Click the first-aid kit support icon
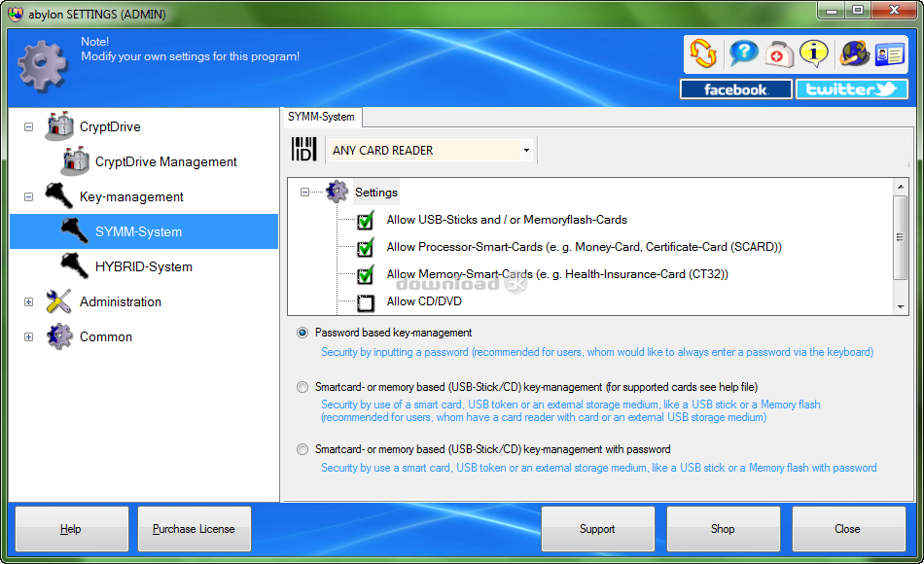This screenshot has height=564, width=924. (x=779, y=54)
